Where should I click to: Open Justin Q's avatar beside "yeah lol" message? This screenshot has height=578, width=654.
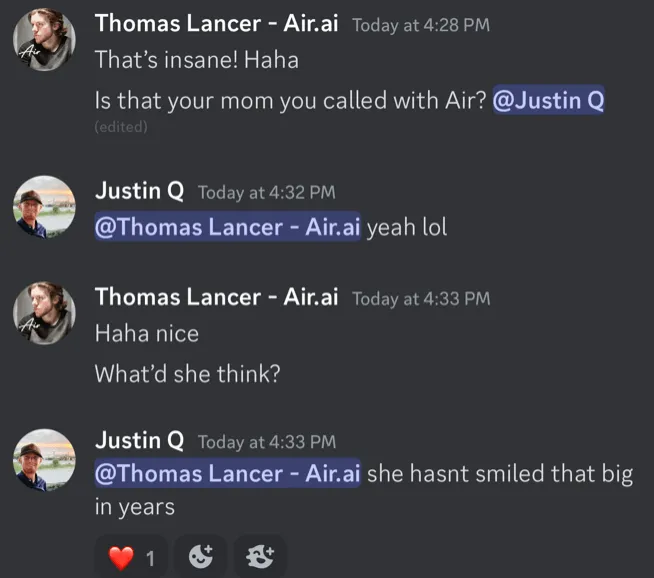[44, 206]
